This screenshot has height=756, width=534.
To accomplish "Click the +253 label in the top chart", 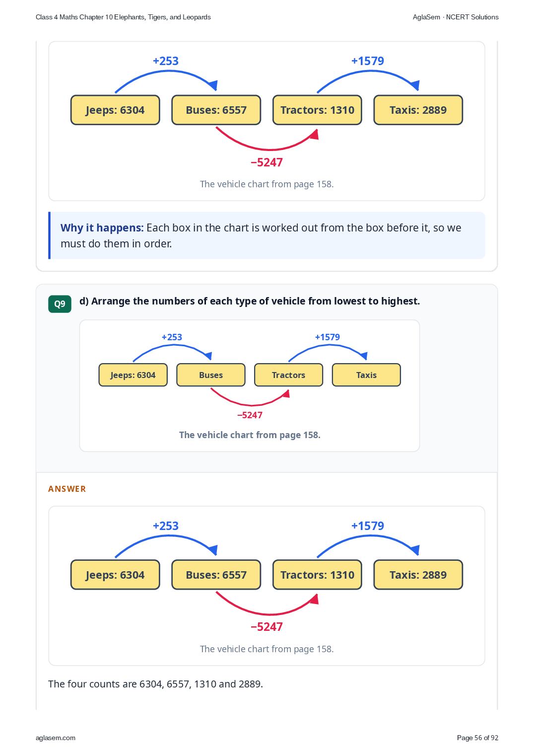I will coord(166,61).
